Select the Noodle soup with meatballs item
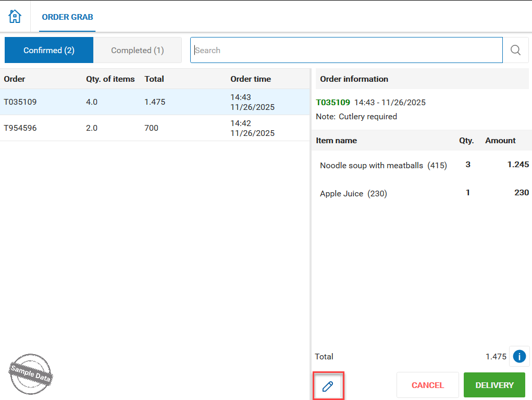The width and height of the screenshot is (532, 400). pyautogui.click(x=383, y=166)
